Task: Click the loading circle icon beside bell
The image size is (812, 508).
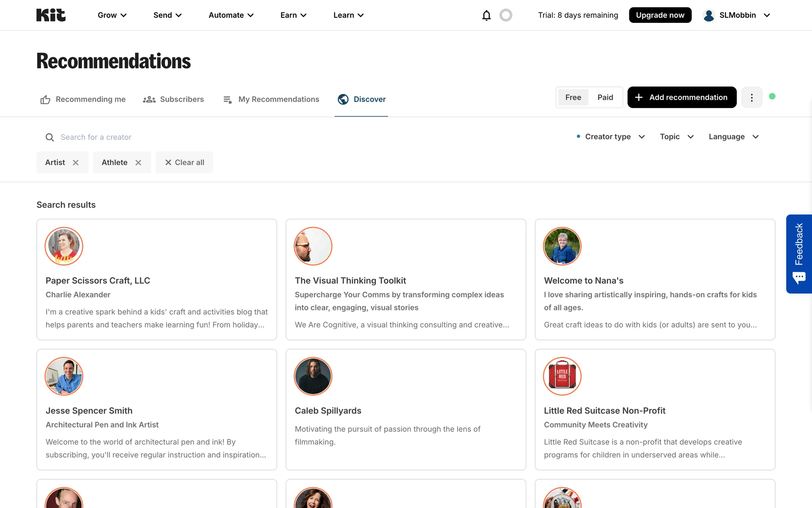Action: 506,15
